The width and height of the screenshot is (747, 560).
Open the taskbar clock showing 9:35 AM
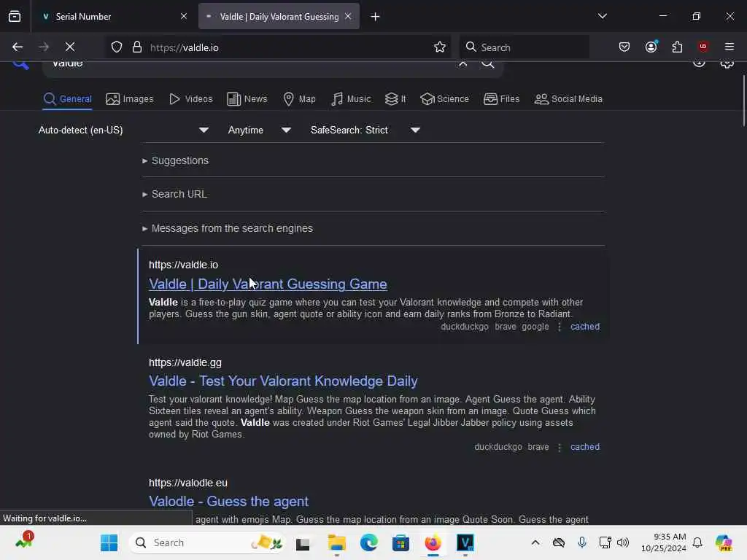coord(664,542)
